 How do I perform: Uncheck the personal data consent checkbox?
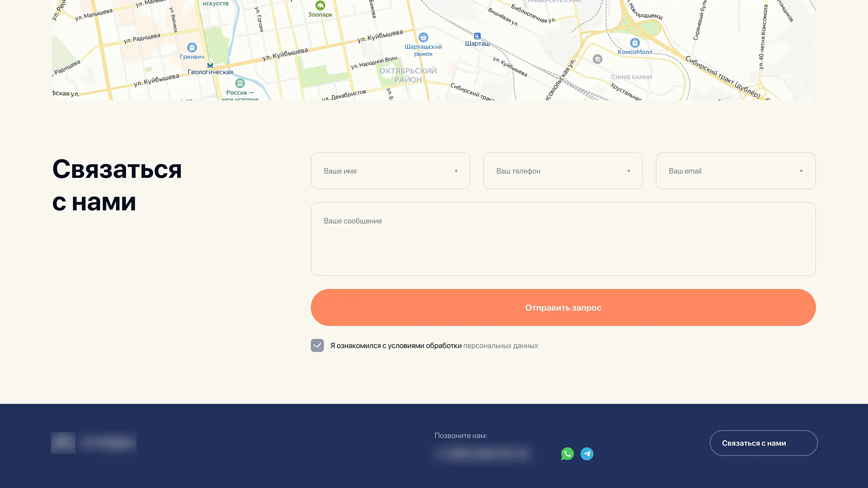[x=317, y=345]
